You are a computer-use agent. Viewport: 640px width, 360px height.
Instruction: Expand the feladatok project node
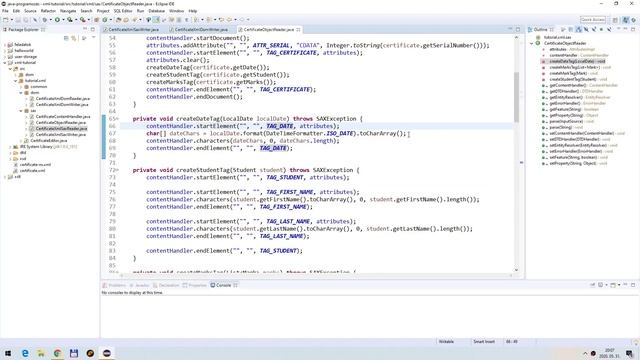pyautogui.click(x=4, y=44)
